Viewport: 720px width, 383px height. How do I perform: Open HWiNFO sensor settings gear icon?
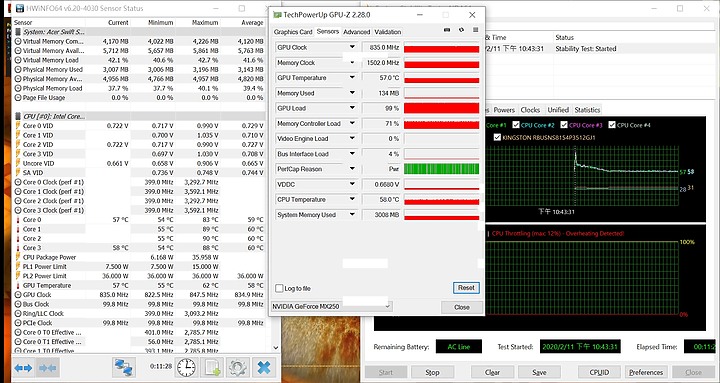[237, 367]
